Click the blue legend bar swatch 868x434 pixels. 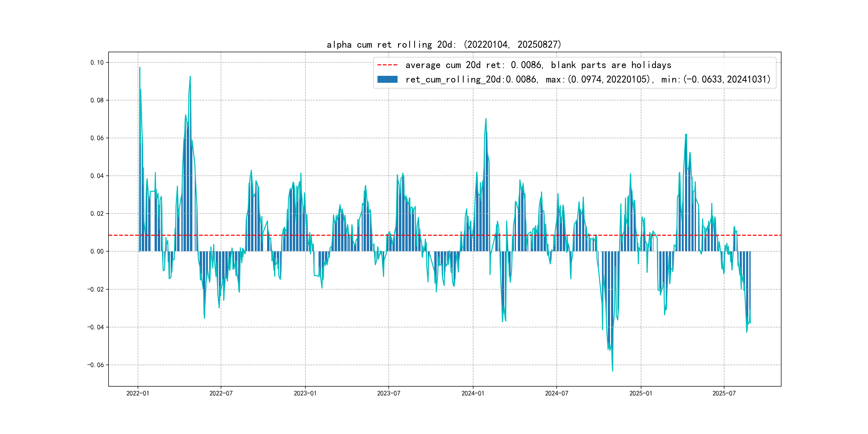pyautogui.click(x=387, y=80)
